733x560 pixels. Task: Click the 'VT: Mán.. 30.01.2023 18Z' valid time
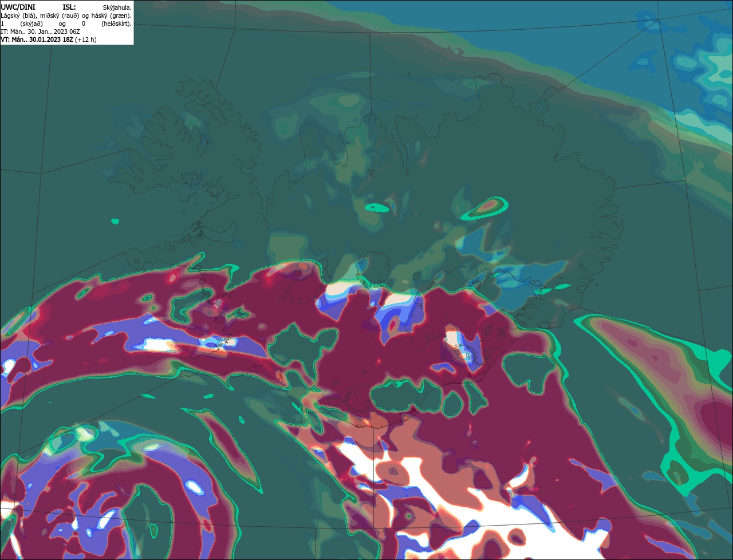(x=36, y=40)
